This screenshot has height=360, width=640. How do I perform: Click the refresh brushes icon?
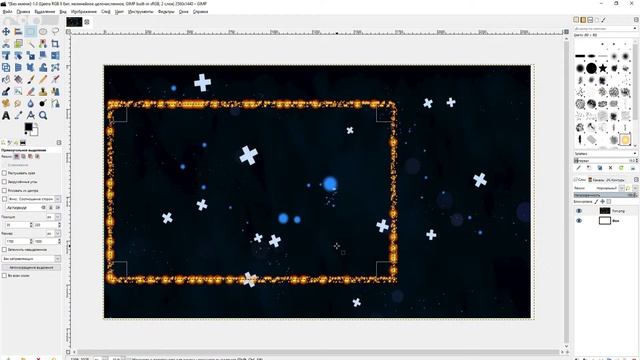621,168
